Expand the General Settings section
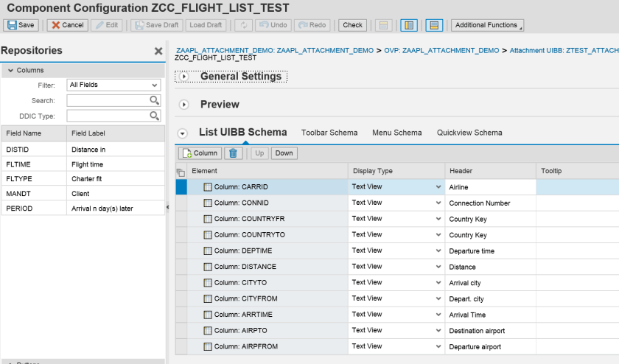The height and width of the screenshot is (364, 619). tap(184, 77)
